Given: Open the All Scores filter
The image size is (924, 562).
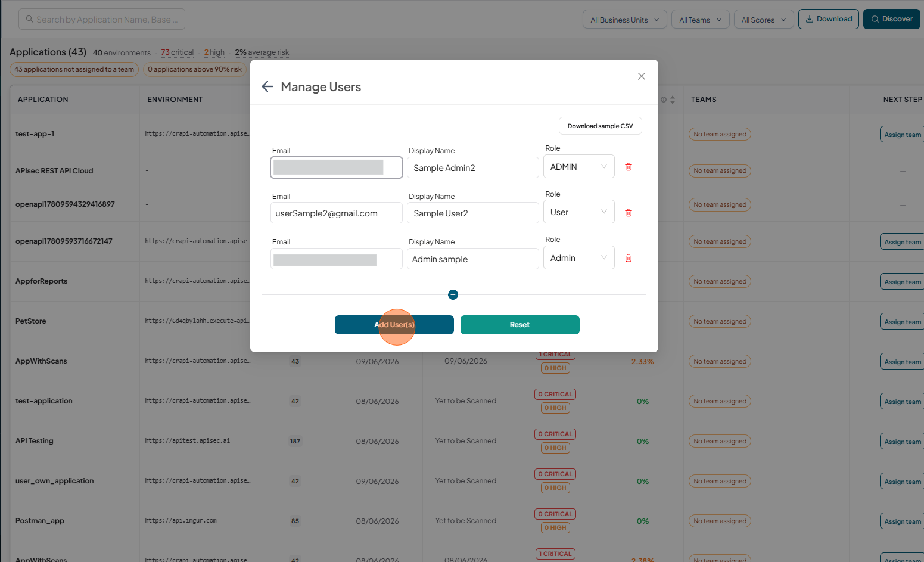Looking at the screenshot, I should tap(764, 20).
